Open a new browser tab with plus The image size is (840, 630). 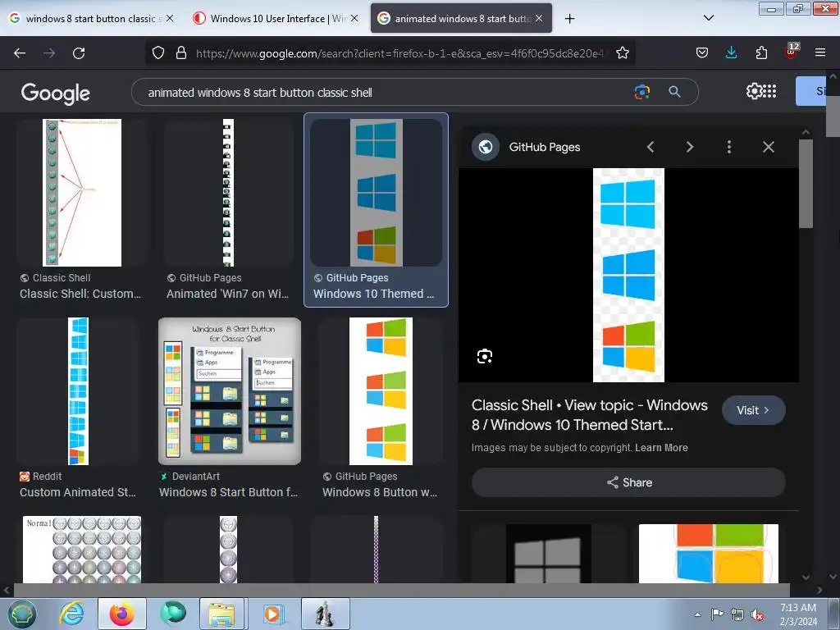click(569, 19)
